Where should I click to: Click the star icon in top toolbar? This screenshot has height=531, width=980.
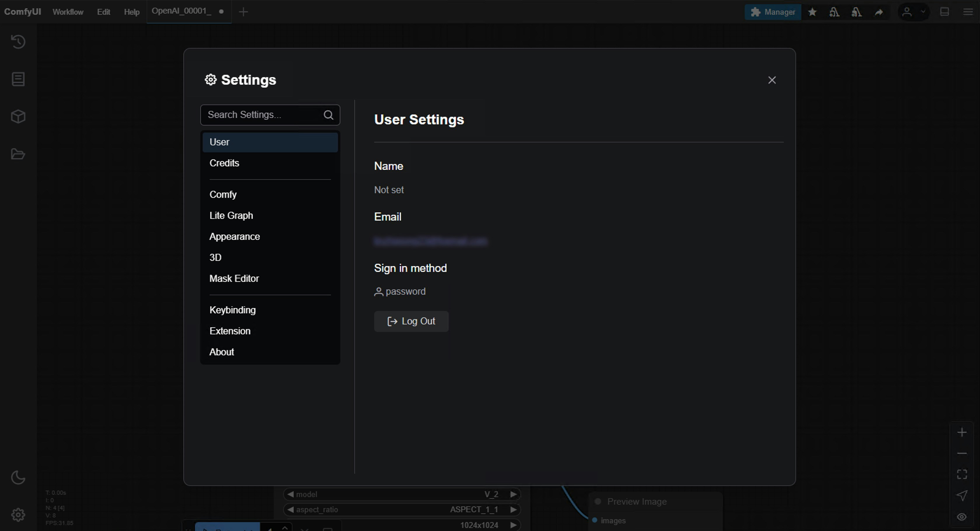pyautogui.click(x=812, y=12)
